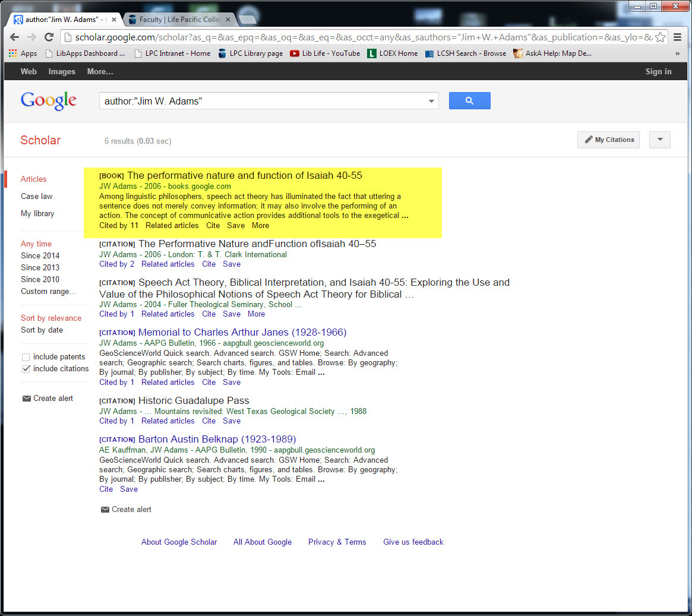Click Sign in at top right
The image size is (692, 616).
(x=658, y=71)
